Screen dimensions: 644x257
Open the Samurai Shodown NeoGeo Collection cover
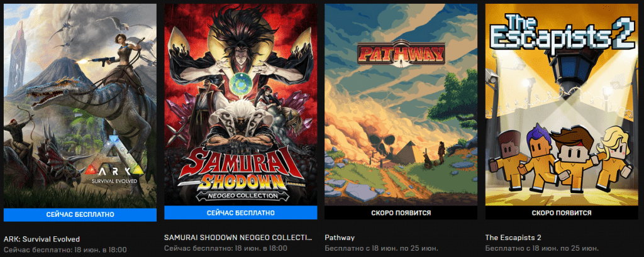[241, 105]
